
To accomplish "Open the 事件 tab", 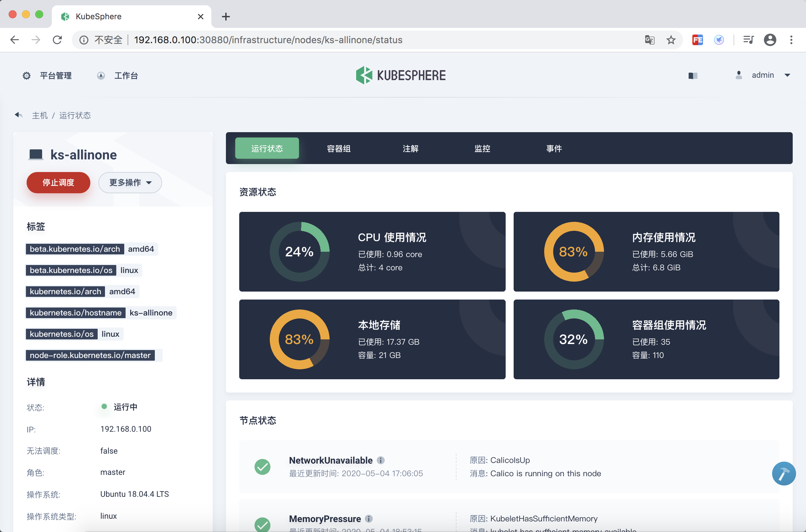I will pos(554,148).
